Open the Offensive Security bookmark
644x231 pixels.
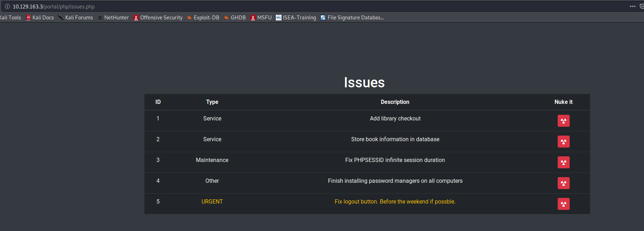point(158,18)
